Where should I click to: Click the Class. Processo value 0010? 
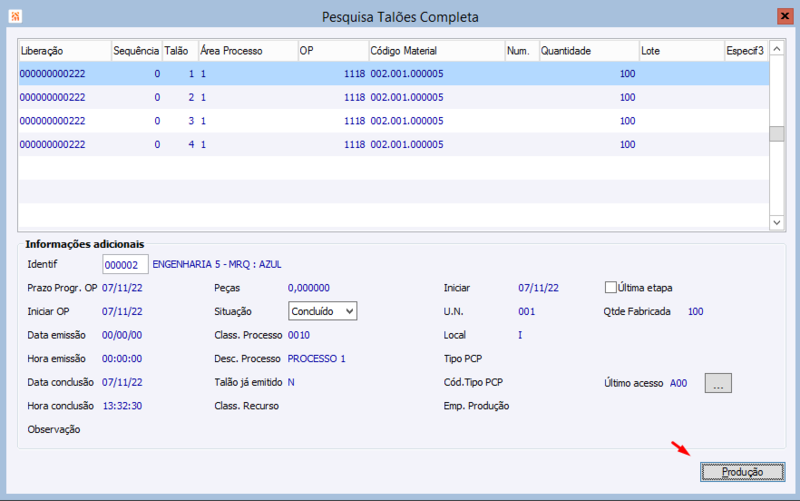(x=299, y=335)
